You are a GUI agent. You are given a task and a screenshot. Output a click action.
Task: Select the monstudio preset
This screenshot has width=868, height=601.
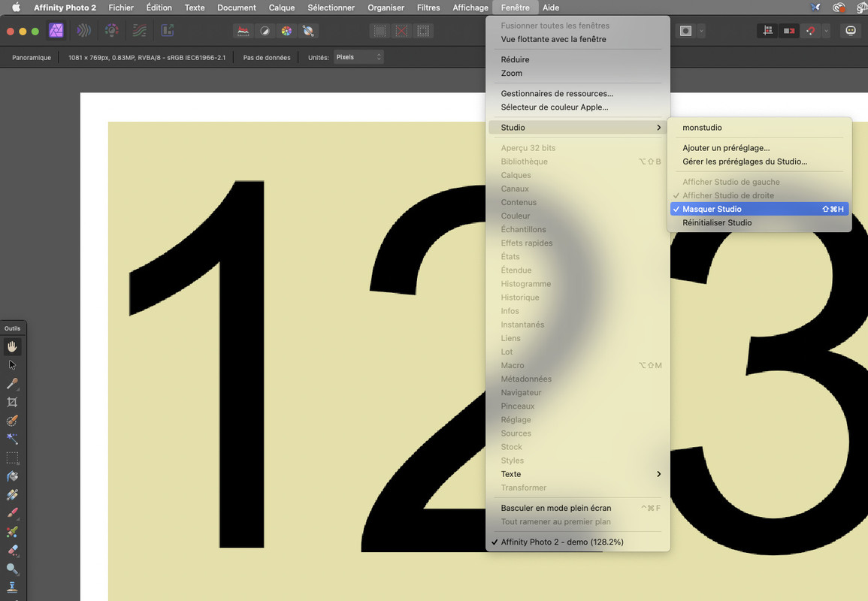tap(760, 127)
